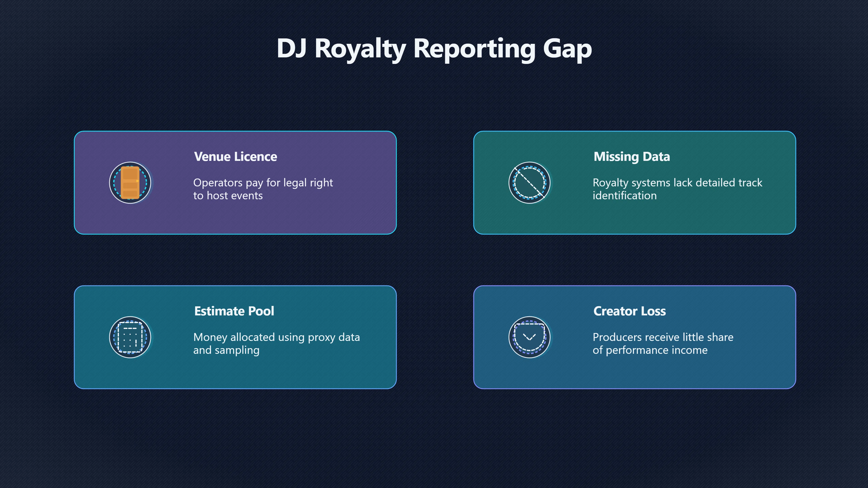Screen dimensions: 868x488
Task: Select the 'Venue Licence' heading
Action: pos(236,157)
